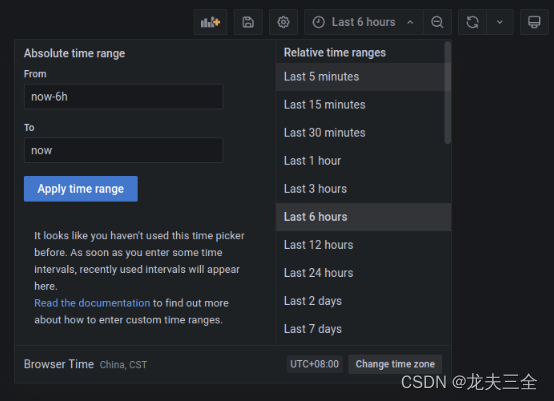Click the Absolute time range heading
This screenshot has height=401, width=554.
coord(75,53)
